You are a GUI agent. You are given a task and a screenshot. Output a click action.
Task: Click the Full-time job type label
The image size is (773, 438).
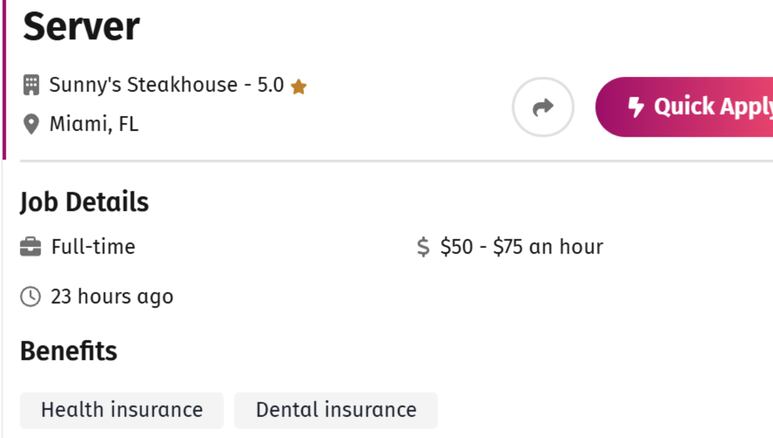[x=93, y=247]
